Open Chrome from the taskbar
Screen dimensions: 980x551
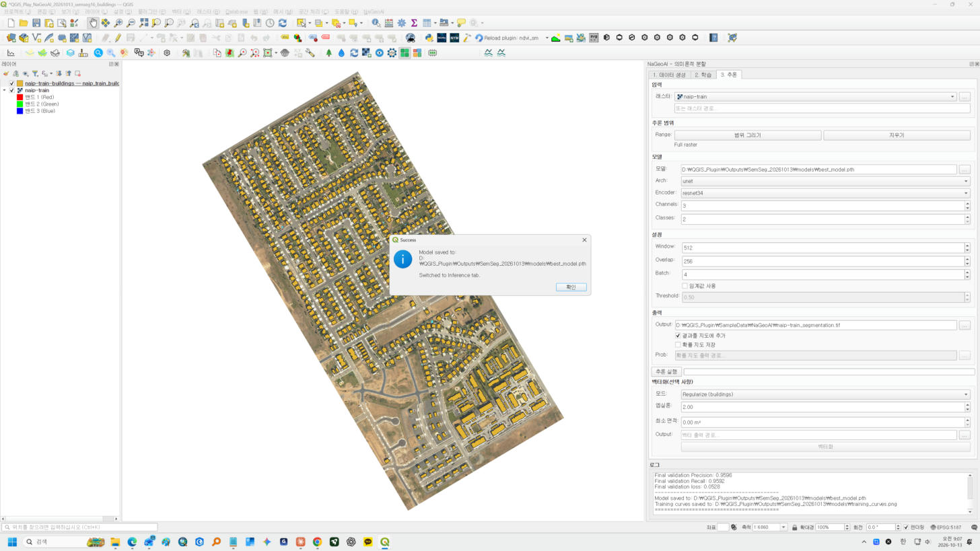[317, 542]
